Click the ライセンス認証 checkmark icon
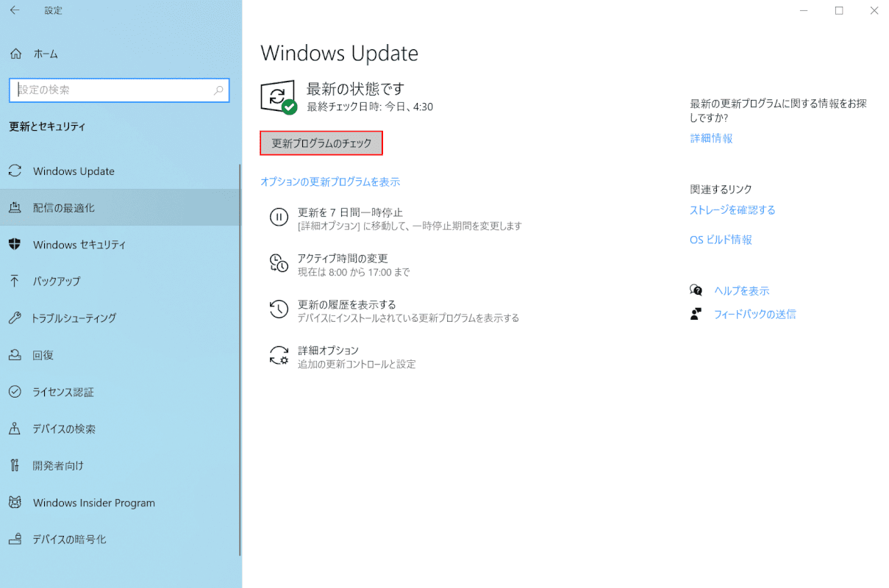This screenshot has width=889, height=588. click(15, 392)
